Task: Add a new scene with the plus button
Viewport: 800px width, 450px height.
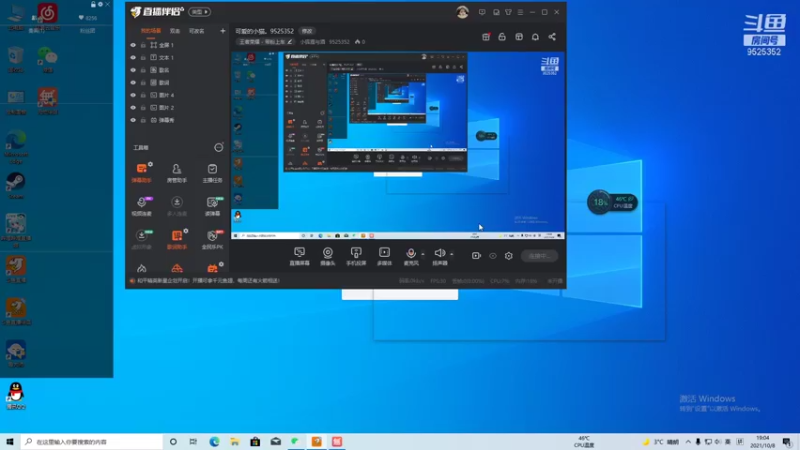Action: pyautogui.click(x=222, y=31)
